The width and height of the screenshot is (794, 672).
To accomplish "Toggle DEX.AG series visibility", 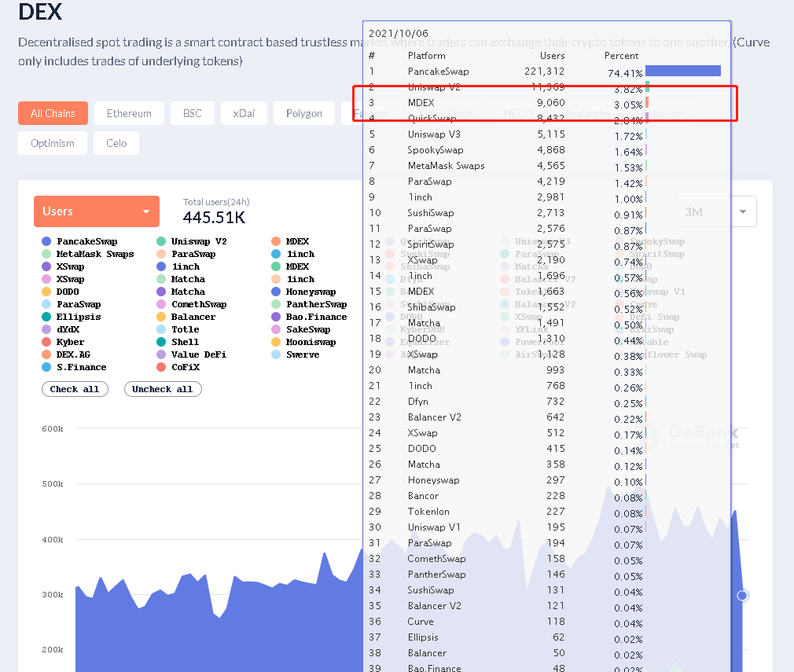I will click(66, 354).
